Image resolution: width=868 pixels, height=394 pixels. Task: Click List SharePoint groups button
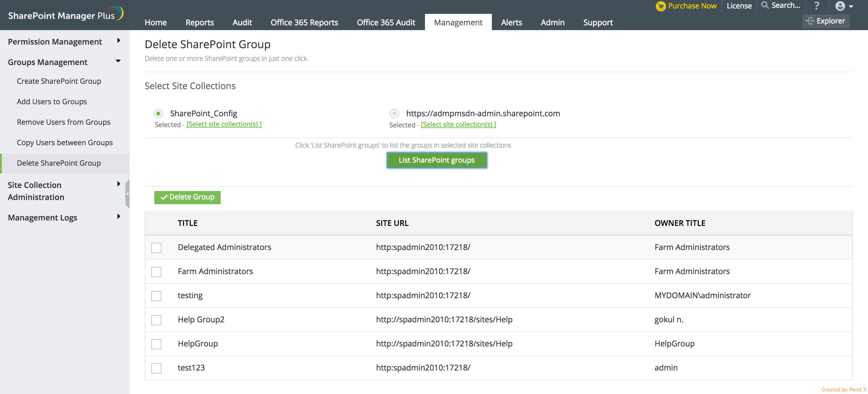click(x=436, y=160)
